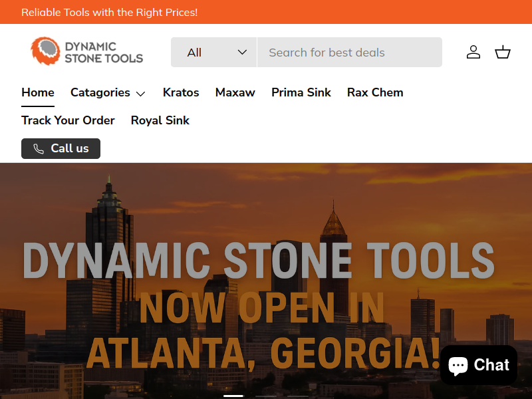Image resolution: width=532 pixels, height=399 pixels.
Task: Open the Shopify Chat widget
Action: click(x=478, y=365)
